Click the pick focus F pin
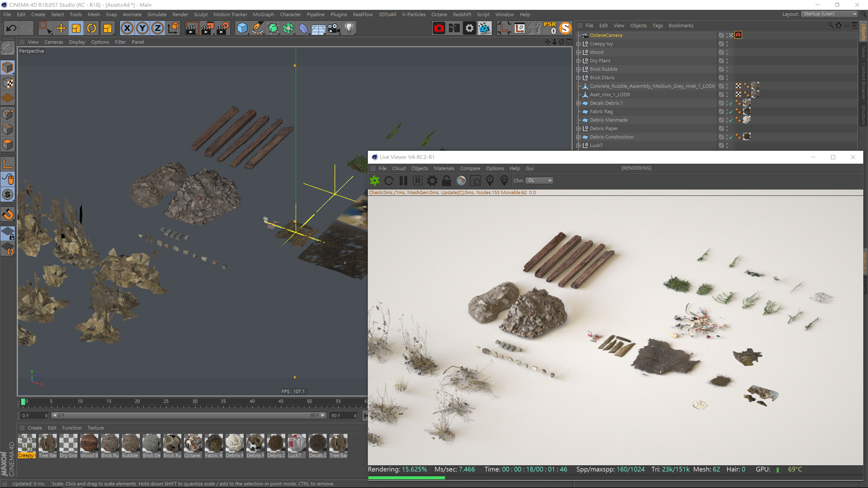This screenshot has height=488, width=868. 490,181
